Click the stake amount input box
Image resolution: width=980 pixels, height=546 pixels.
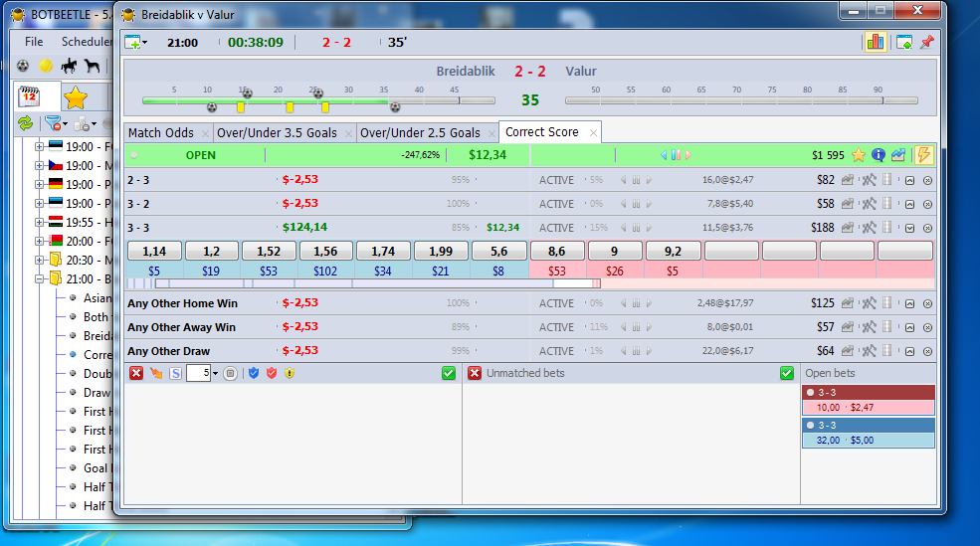(x=199, y=373)
